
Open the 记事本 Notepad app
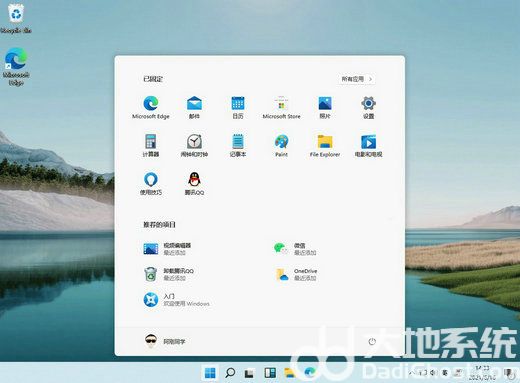click(x=238, y=145)
